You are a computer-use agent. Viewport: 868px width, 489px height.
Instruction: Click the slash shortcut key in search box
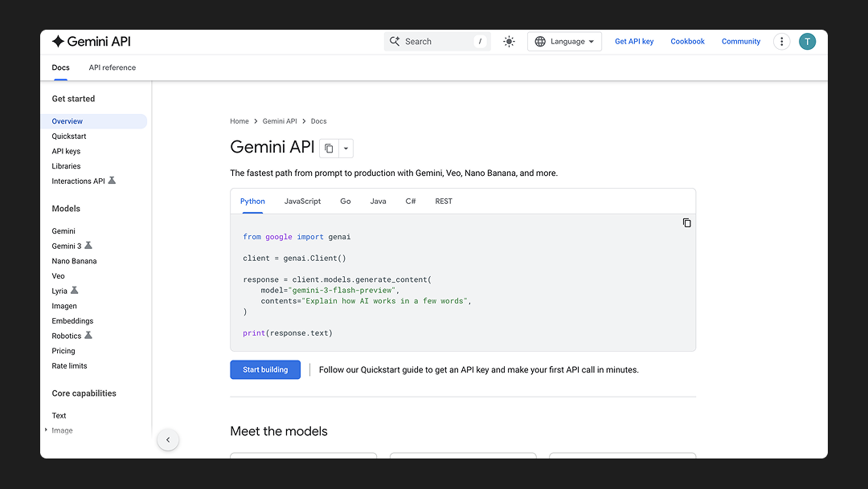(480, 42)
